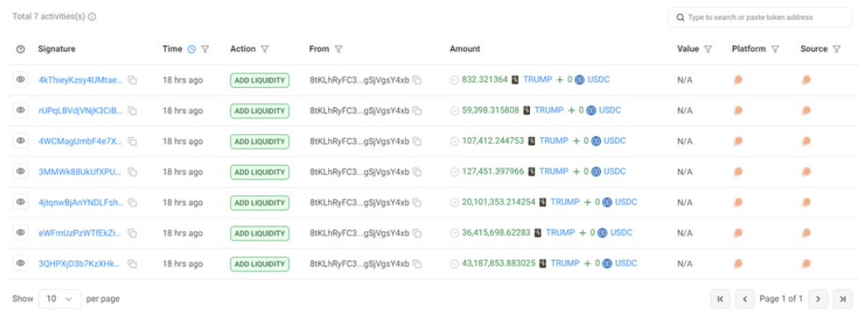Expand amount details for 832.321364 TRUMP row
This screenshot has width=868, height=314.
point(455,79)
